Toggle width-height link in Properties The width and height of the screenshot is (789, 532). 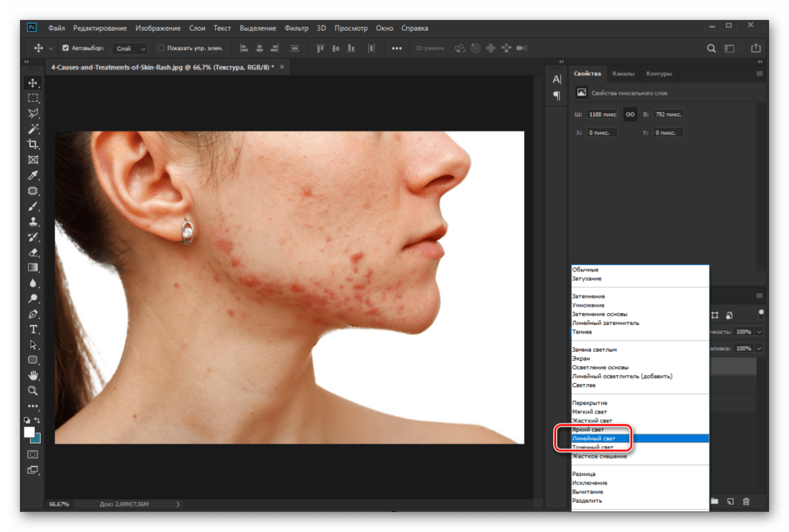630,115
